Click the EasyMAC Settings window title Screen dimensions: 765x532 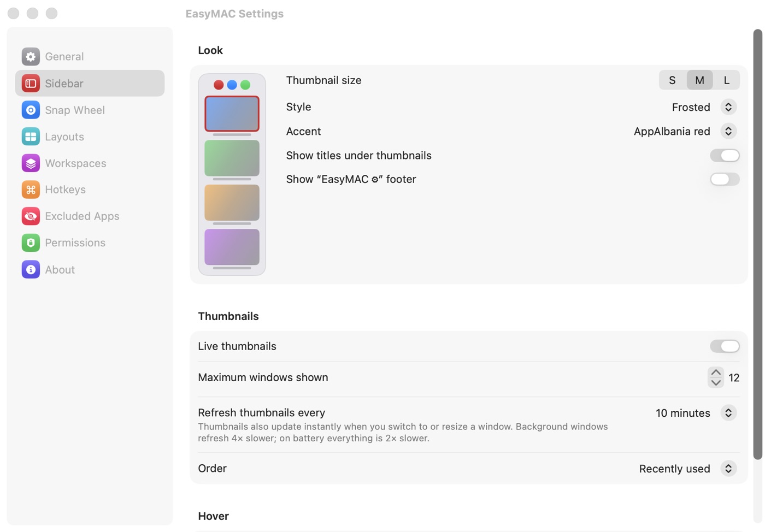234,14
